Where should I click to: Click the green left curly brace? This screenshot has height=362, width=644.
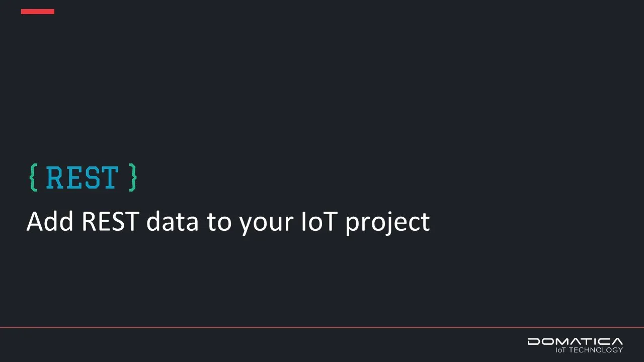coord(34,177)
